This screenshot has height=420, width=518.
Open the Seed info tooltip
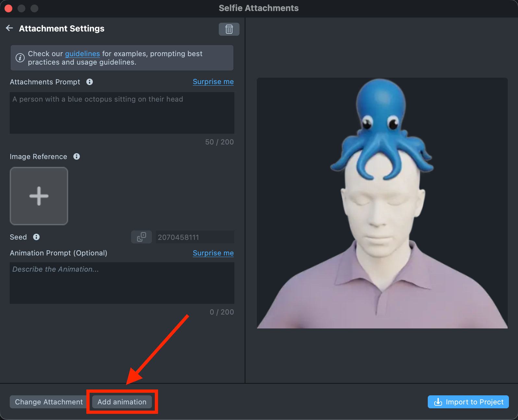[x=36, y=237]
